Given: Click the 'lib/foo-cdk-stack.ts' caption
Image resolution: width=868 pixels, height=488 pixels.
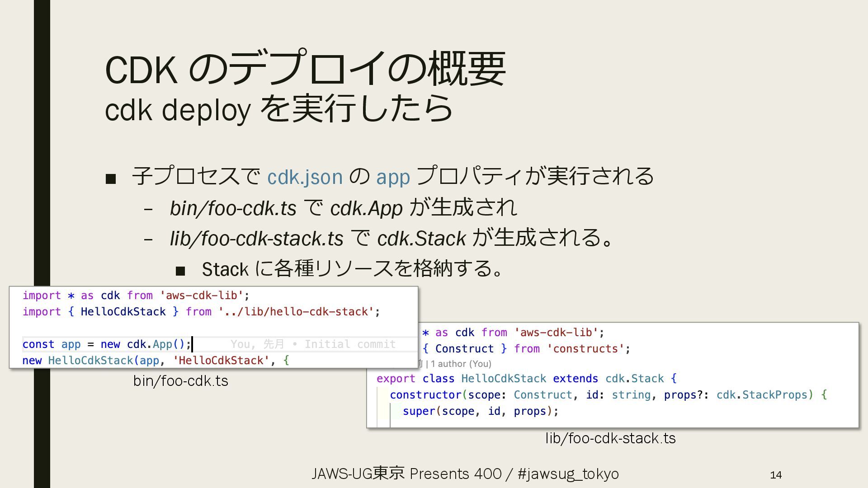Looking at the screenshot, I should [x=610, y=438].
